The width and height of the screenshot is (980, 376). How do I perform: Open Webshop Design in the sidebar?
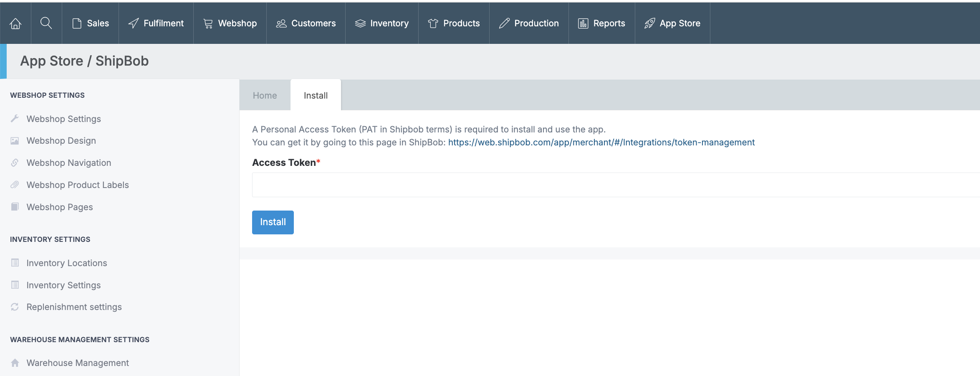(x=61, y=141)
